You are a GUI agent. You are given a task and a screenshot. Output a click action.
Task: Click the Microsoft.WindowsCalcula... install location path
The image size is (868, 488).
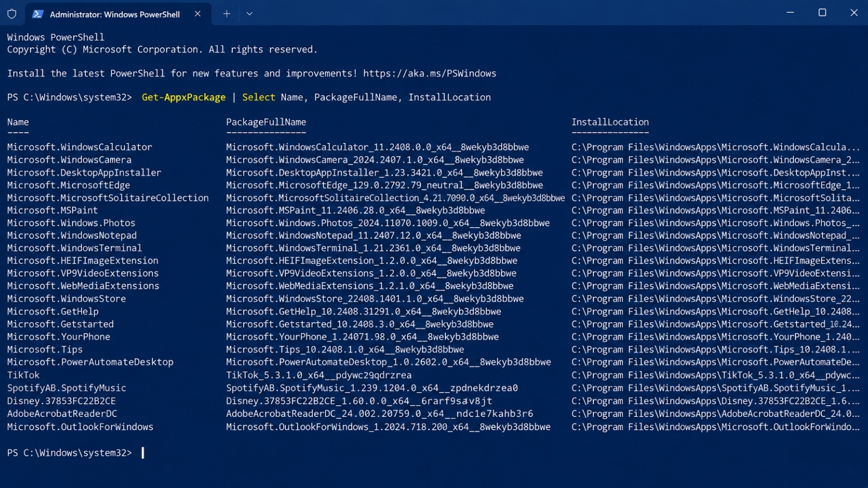click(x=716, y=147)
